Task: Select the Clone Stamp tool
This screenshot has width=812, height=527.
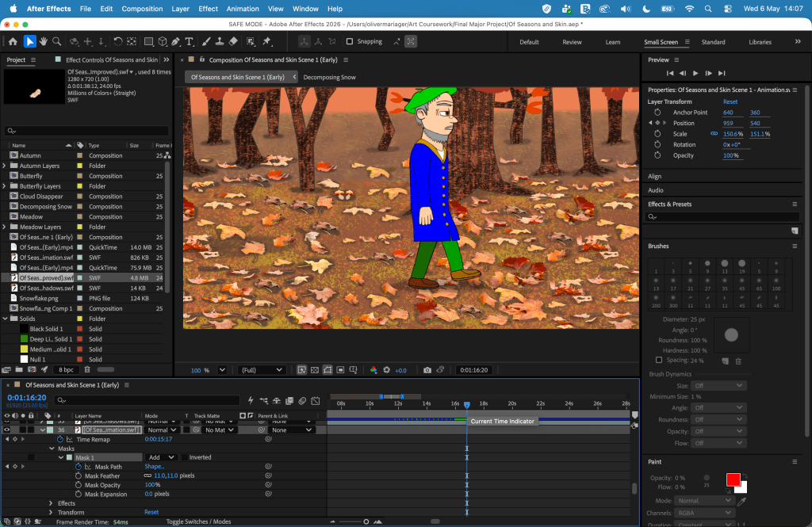Action: point(220,41)
